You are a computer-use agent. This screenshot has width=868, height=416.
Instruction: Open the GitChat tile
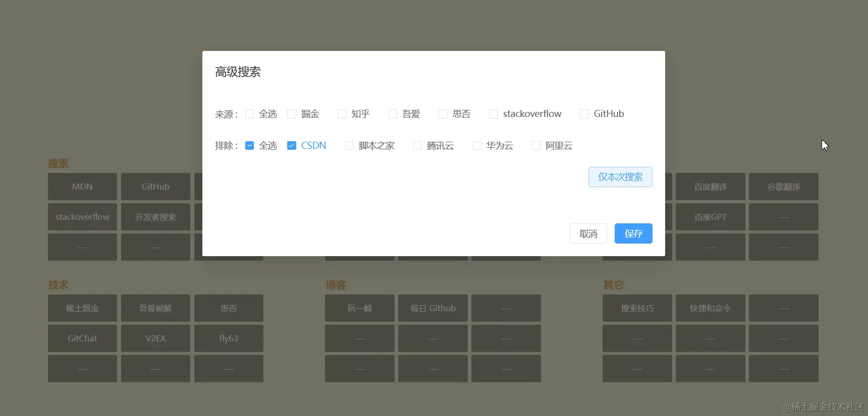pos(82,338)
